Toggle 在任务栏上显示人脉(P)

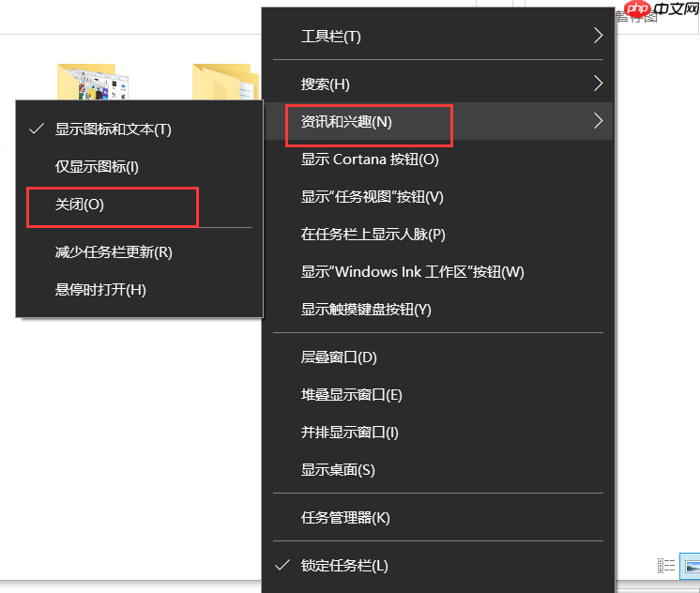[437, 234]
